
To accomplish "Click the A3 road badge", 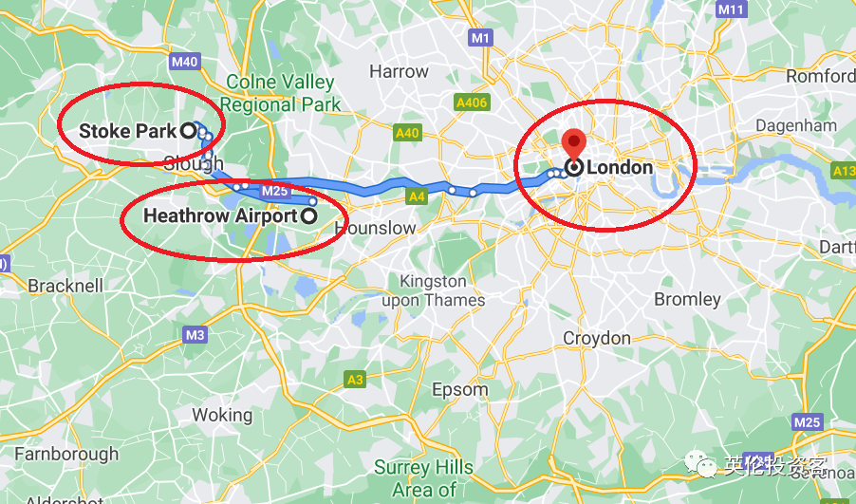I will (355, 379).
